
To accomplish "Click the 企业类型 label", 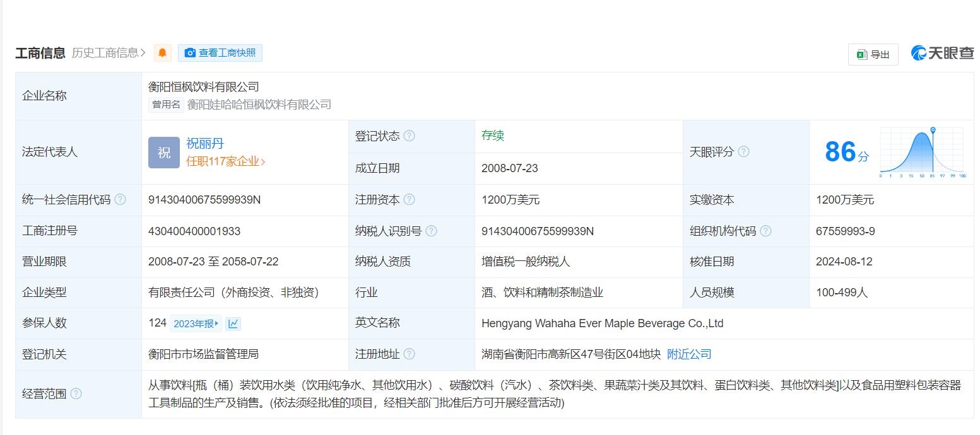I will pos(44,293).
